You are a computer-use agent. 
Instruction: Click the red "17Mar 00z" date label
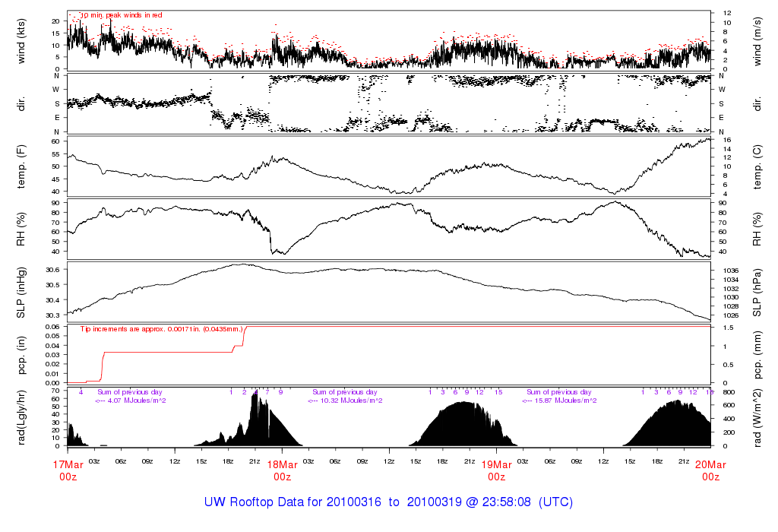[68, 470]
